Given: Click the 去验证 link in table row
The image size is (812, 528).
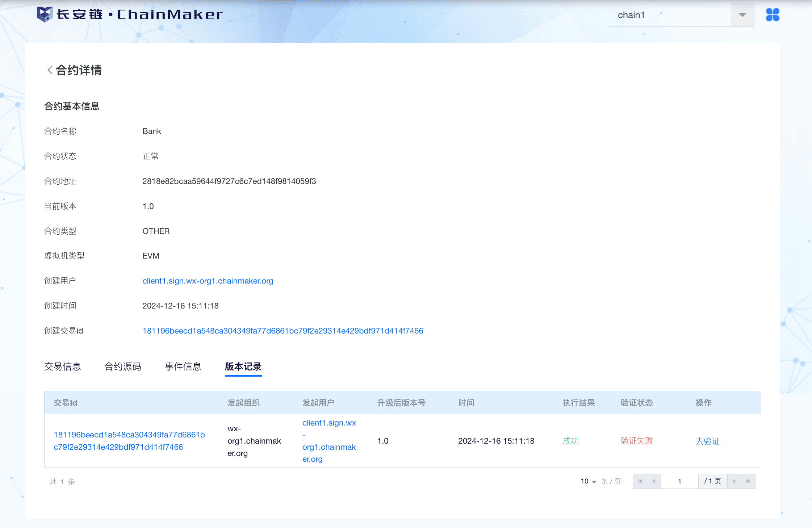Looking at the screenshot, I should coord(707,441).
